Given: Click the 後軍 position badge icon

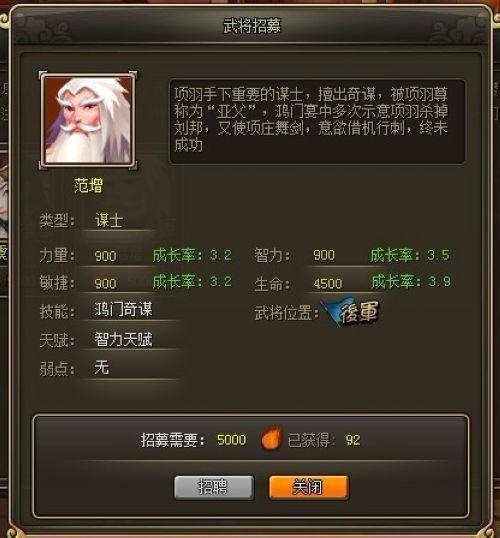Looking at the screenshot, I should 351,312.
